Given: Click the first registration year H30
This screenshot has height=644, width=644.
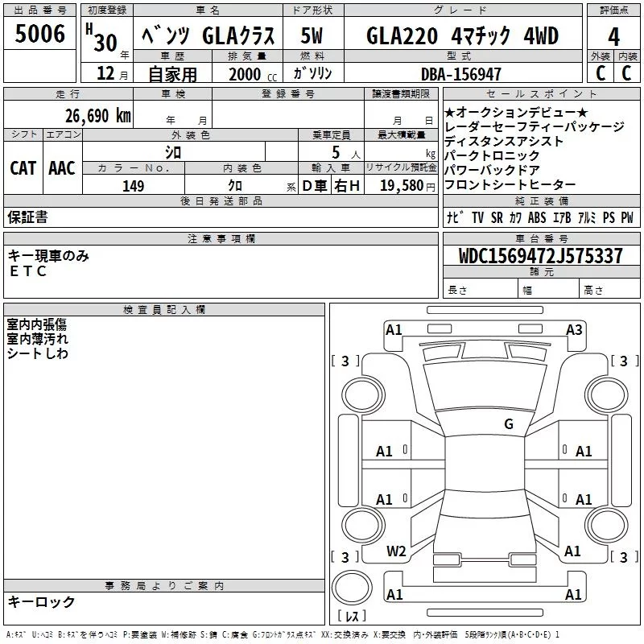Looking at the screenshot, I should click(101, 38).
